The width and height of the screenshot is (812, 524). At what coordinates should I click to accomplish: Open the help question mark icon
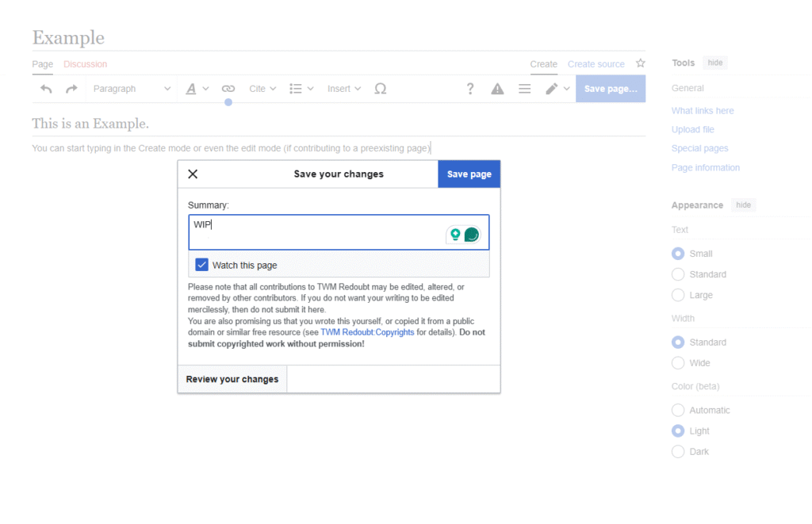[470, 89]
